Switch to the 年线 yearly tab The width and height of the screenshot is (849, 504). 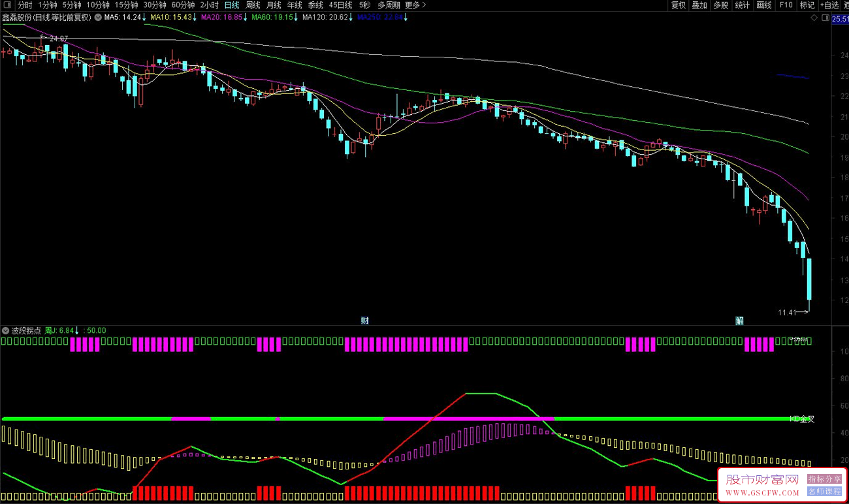tap(295, 5)
